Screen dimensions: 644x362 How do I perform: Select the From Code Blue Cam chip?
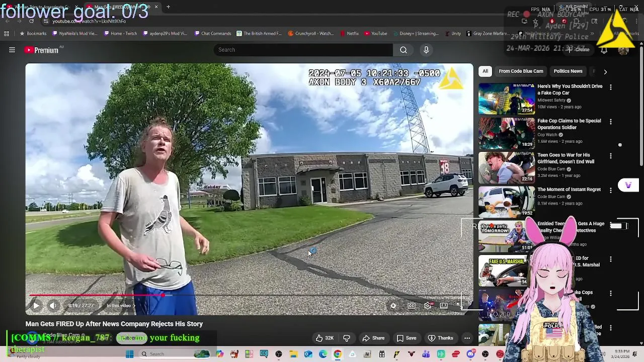[x=521, y=71]
